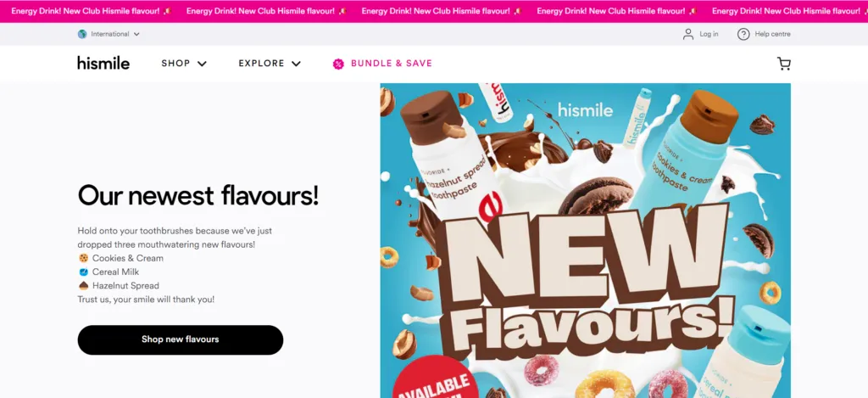Expand the EXPLORE menu chevron
This screenshot has height=398, width=868.
click(x=296, y=64)
